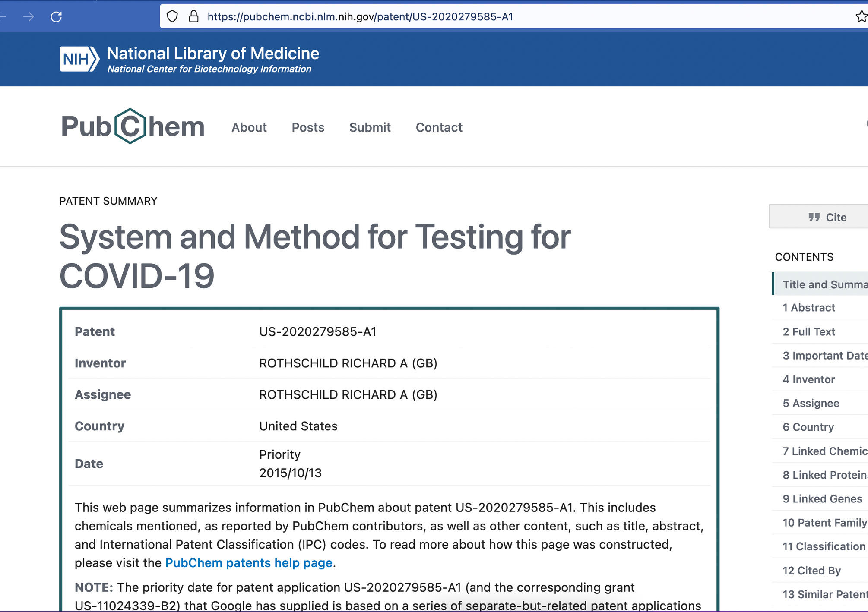Jump to 9 Linked Genes section
The image size is (868, 612).
(x=822, y=499)
